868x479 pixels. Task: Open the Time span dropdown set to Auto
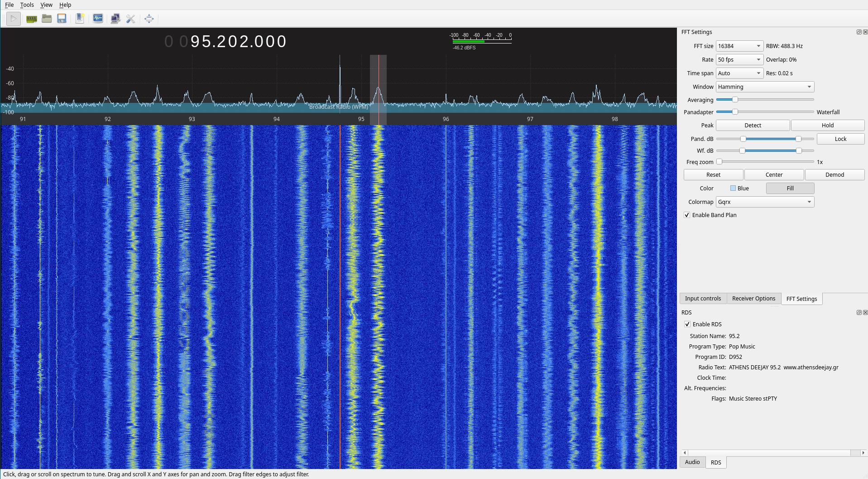(x=739, y=73)
